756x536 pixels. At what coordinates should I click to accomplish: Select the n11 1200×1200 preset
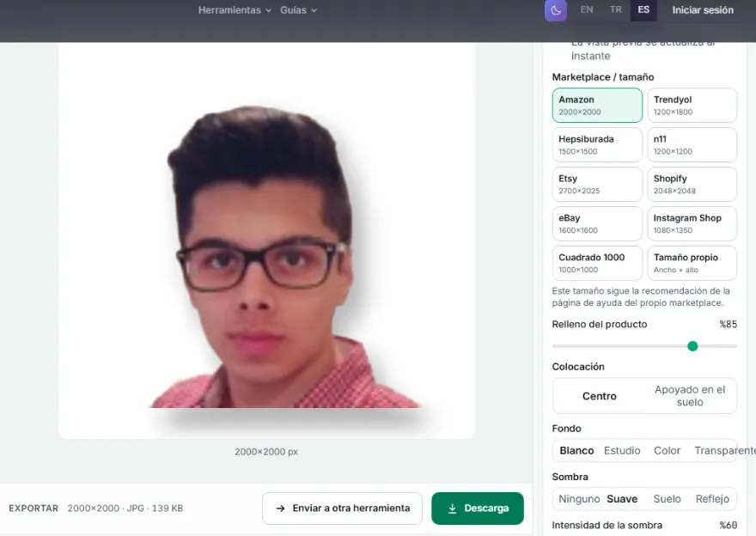tap(692, 144)
